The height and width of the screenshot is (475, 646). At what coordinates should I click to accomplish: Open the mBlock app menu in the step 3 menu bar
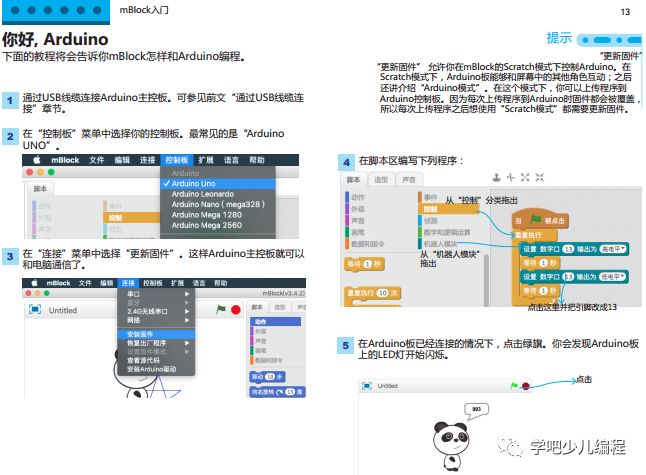(59, 283)
